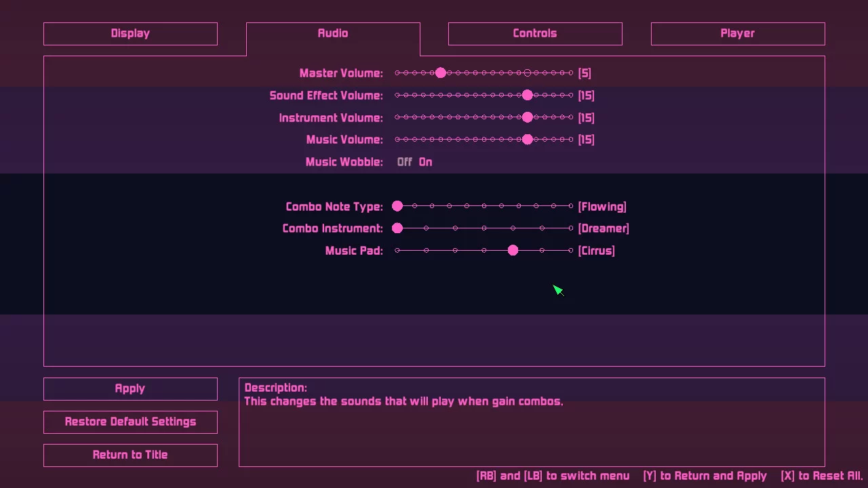The image size is (868, 488).
Task: Click the "[RB] and [LB] to switch menu" hint
Action: click(553, 476)
